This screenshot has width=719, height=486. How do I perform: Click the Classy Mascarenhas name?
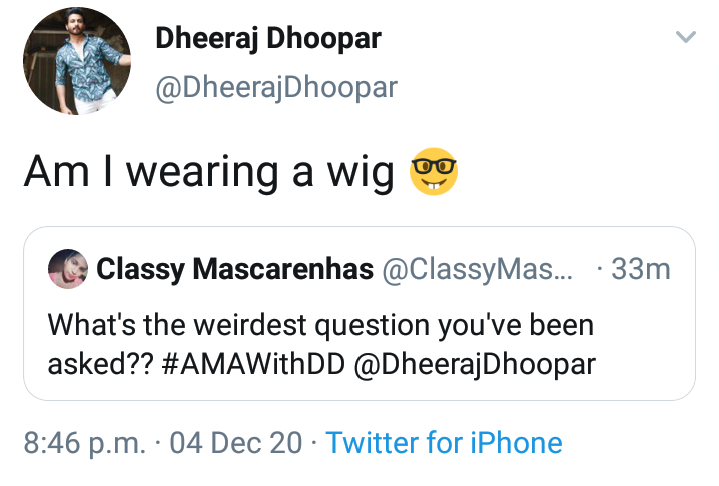pyautogui.click(x=235, y=269)
